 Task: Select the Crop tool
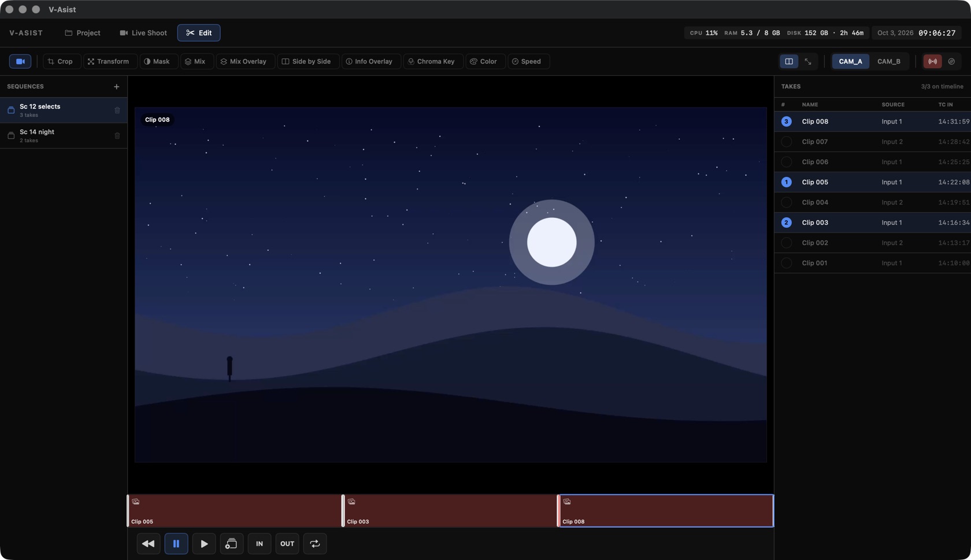[x=61, y=61]
